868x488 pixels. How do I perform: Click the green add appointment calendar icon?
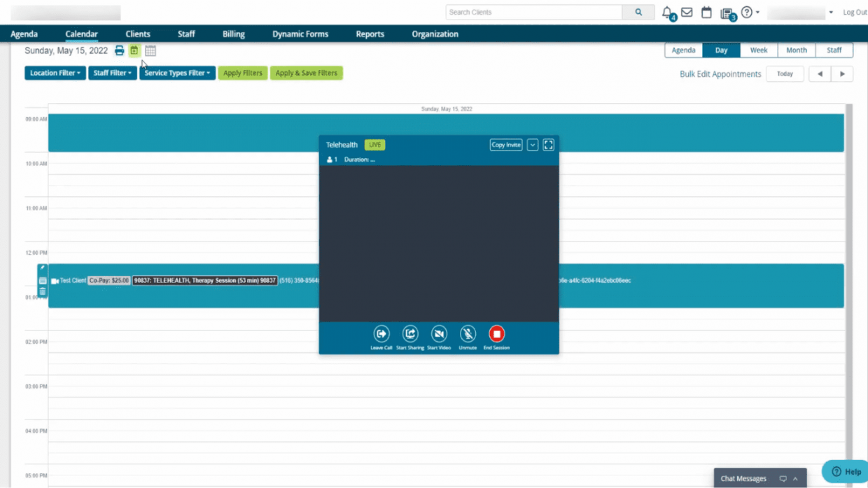[x=134, y=50]
